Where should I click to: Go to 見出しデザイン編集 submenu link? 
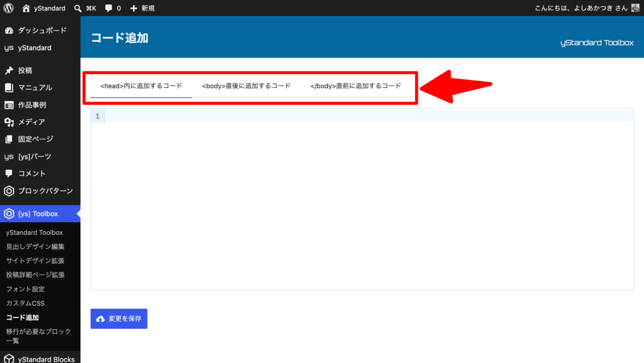35,247
